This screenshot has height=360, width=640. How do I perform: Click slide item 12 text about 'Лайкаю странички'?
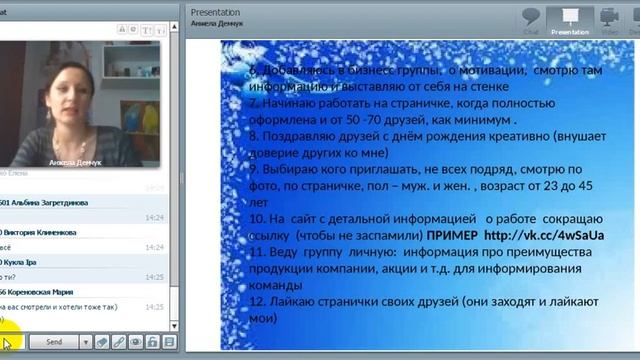tap(424, 310)
